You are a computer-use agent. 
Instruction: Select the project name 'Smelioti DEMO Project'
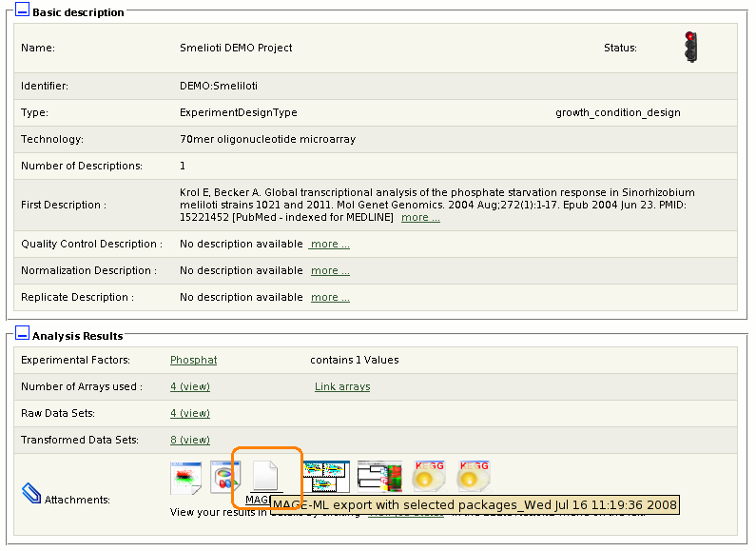[x=236, y=48]
